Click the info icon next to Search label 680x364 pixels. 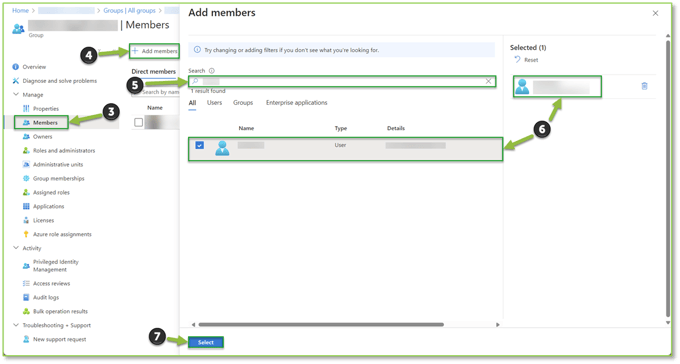[x=212, y=71]
